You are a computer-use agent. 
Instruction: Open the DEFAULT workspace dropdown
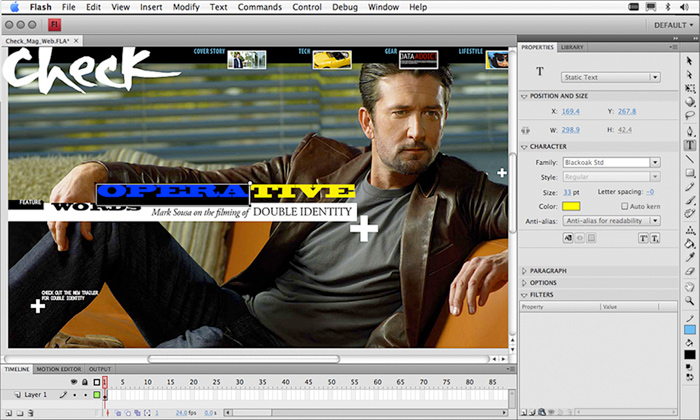coord(673,25)
